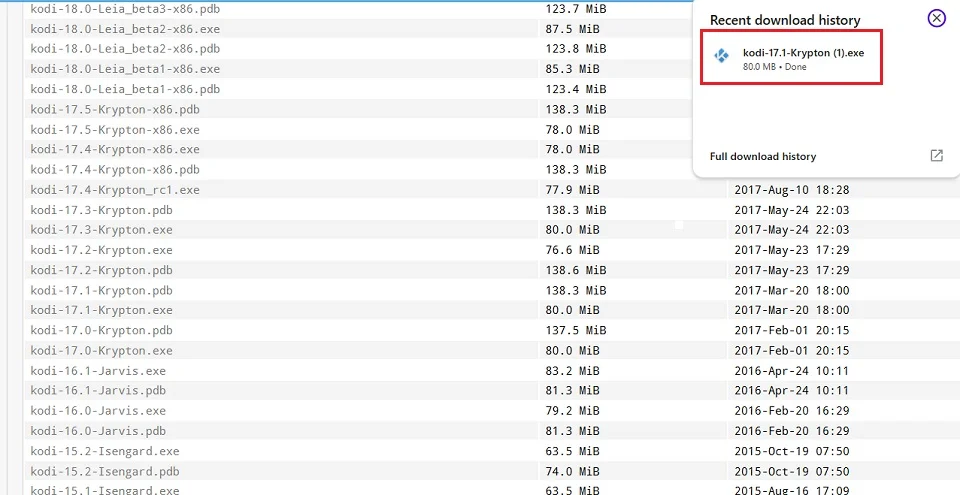Select 83.2 MiB size of kodi-16.1-Jarvis.exe

click(572, 371)
